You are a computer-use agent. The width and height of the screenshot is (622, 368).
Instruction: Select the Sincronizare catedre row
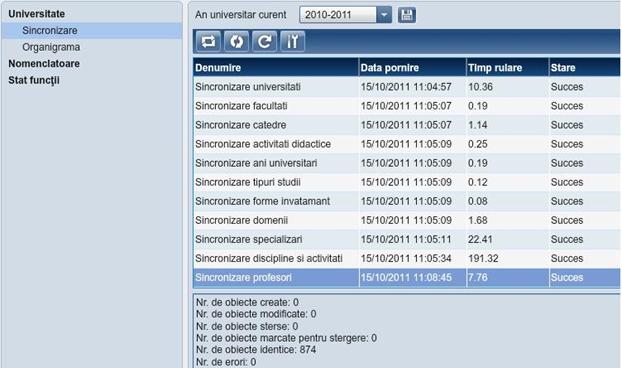click(x=407, y=125)
